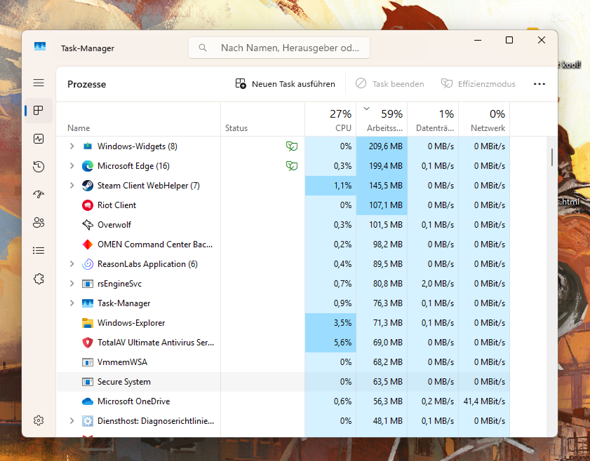Viewport: 590px width, 461px height.
Task: Click the Microsoft Edge process icon
Action: pos(87,166)
